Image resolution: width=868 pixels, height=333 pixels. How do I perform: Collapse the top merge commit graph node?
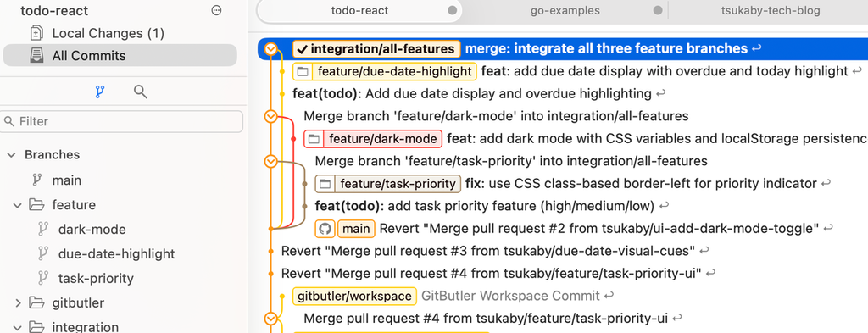coord(270,48)
